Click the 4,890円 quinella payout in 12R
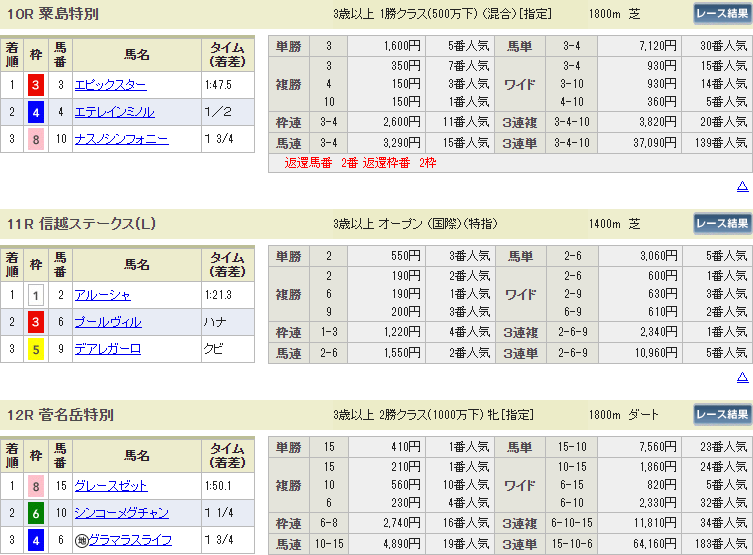This screenshot has height=555, width=753. [402, 544]
